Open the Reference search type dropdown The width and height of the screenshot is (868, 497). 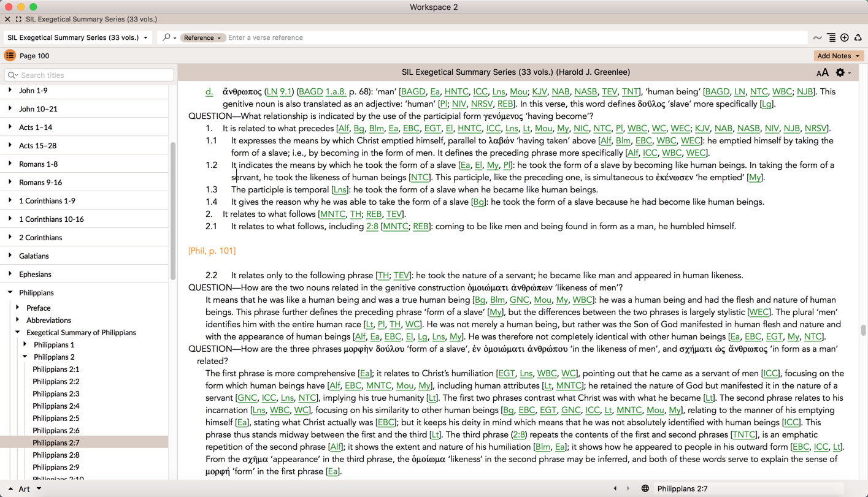(202, 38)
